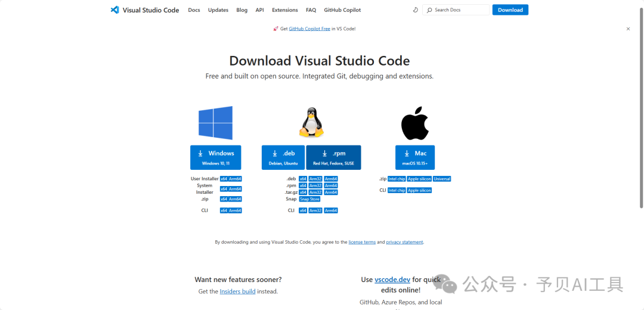Open the Extensions page
The height and width of the screenshot is (310, 644).
pyautogui.click(x=285, y=10)
